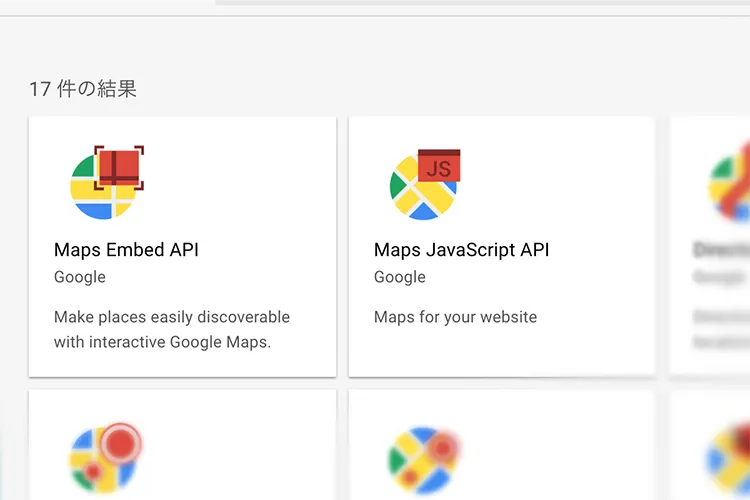Click the blurred Google label on Directions card
Image resolution: width=750 pixels, height=500 pixels.
(720, 277)
